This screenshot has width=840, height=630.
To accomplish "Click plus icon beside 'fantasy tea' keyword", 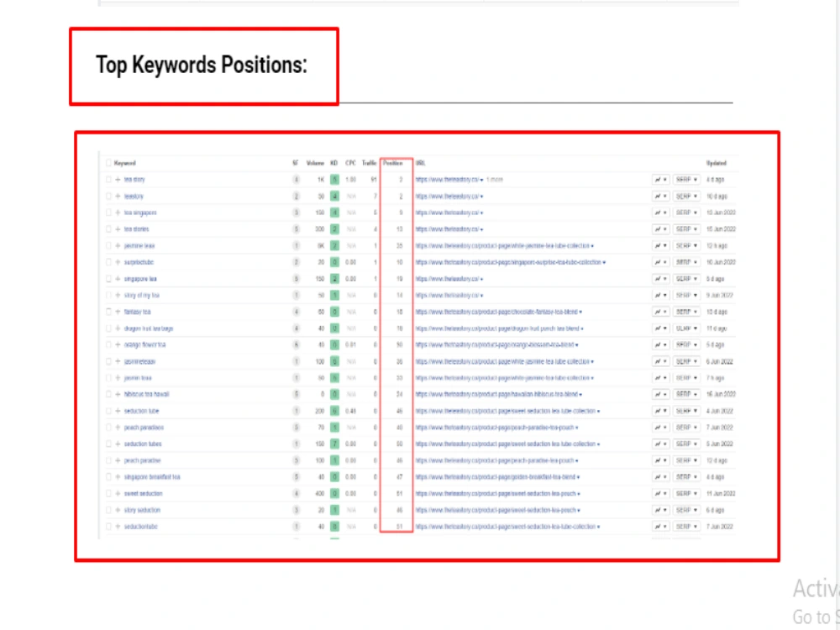I will [x=118, y=312].
